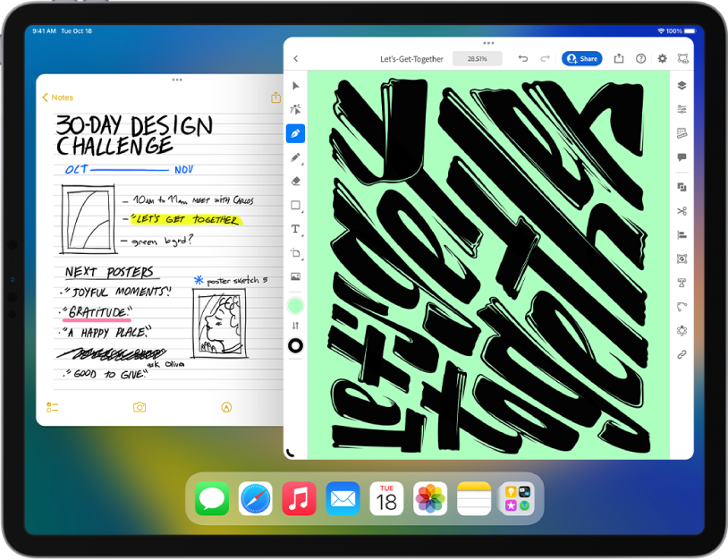Launch Photos from the Dock
Image resolution: width=728 pixels, height=560 pixels.
[x=429, y=499]
